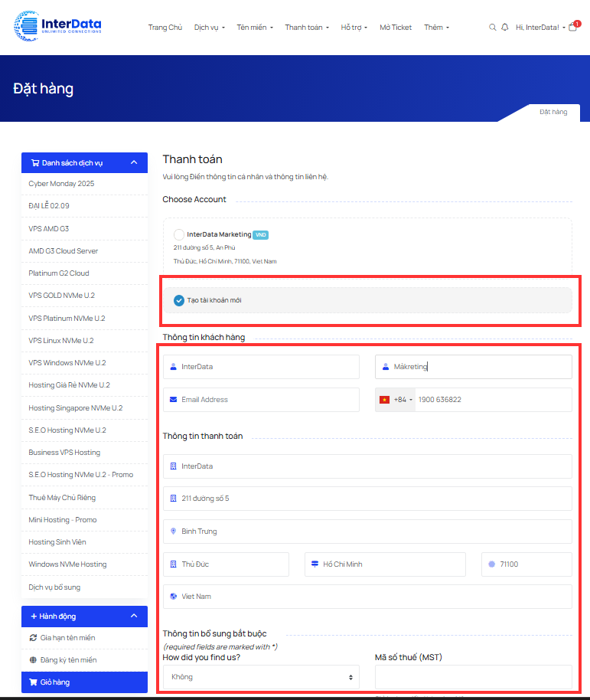Click the Mã số thuế (MST) input field

coord(473,677)
